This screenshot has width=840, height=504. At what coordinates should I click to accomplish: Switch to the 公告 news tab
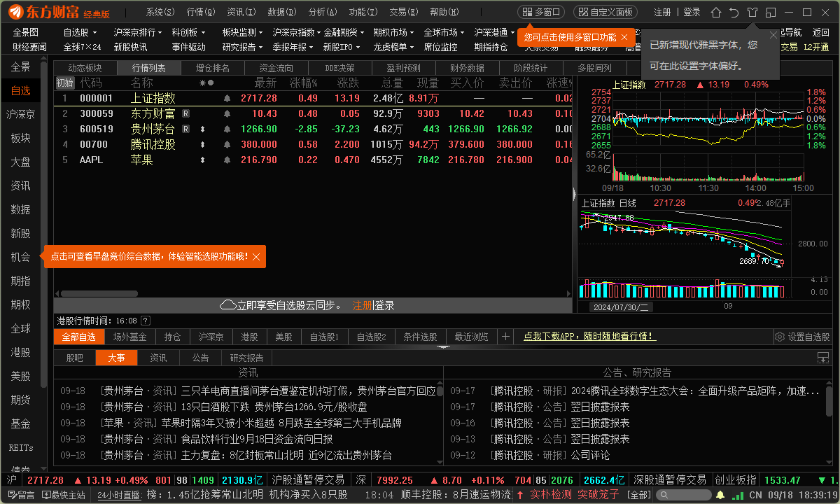[x=200, y=358]
